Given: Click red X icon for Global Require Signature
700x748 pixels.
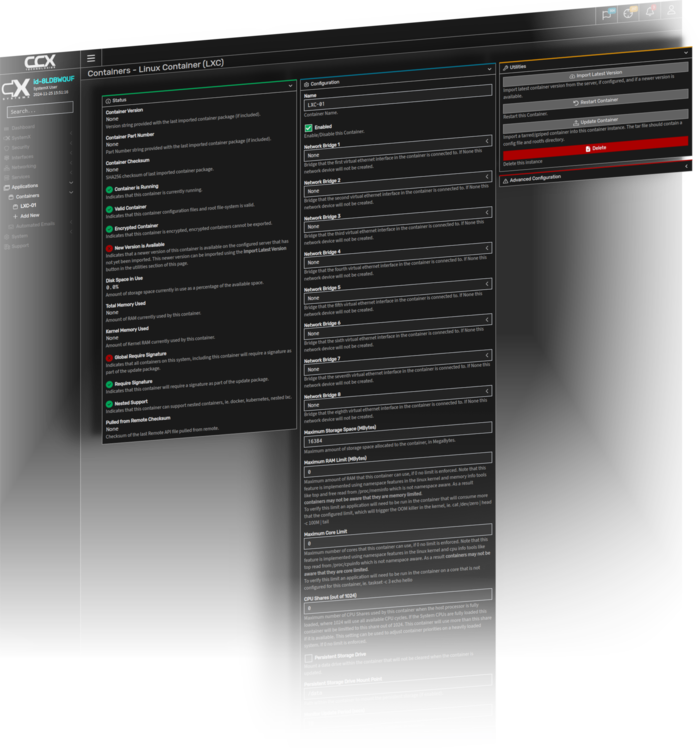Looking at the screenshot, I should [109, 358].
